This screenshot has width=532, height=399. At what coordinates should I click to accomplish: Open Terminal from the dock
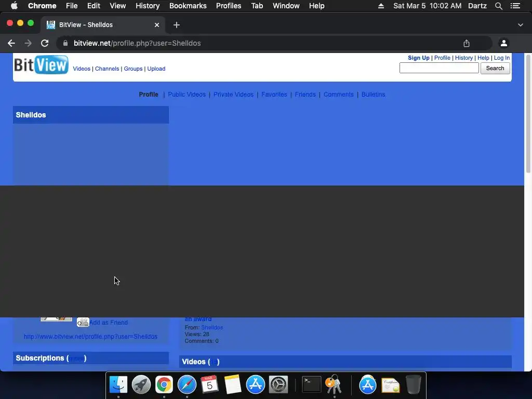click(312, 384)
